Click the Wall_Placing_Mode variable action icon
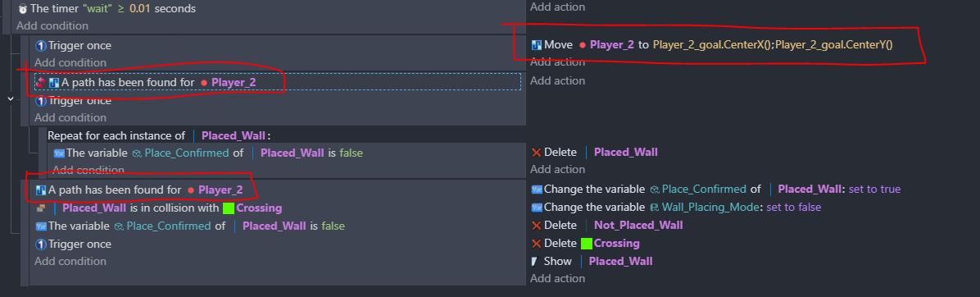 tap(536, 207)
